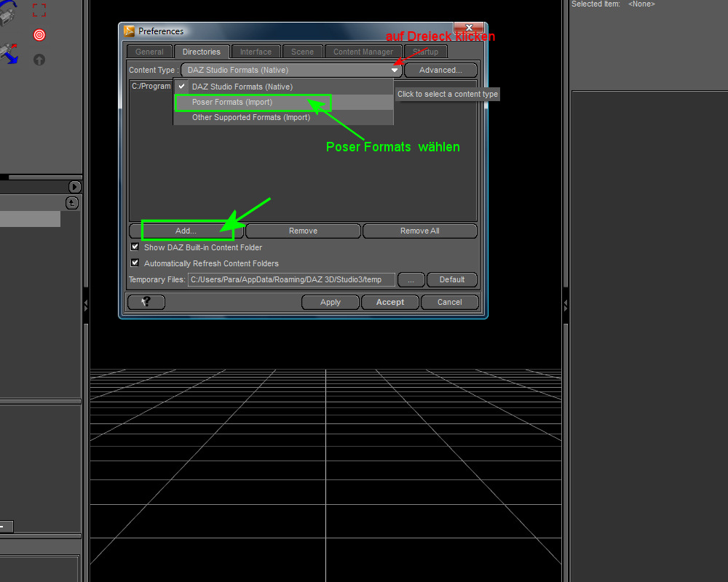This screenshot has width=728, height=582.
Task: Click the Add... directory button
Action: point(186,231)
